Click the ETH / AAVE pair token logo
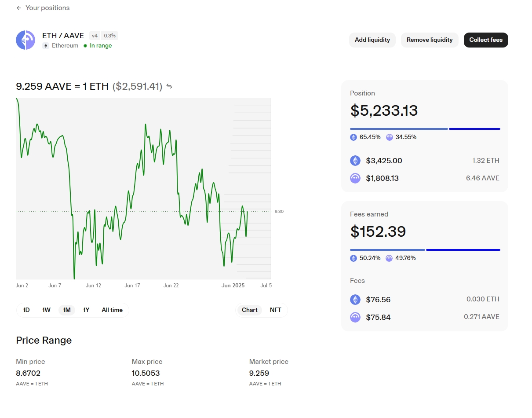Image resolution: width=532 pixels, height=418 pixels. pyautogui.click(x=26, y=40)
